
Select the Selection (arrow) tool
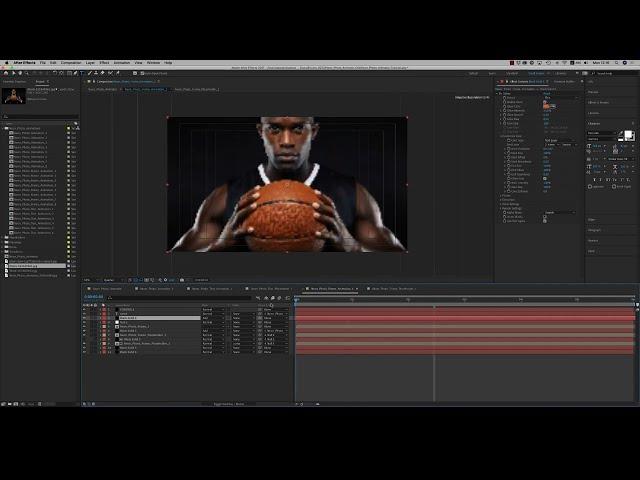[13, 73]
